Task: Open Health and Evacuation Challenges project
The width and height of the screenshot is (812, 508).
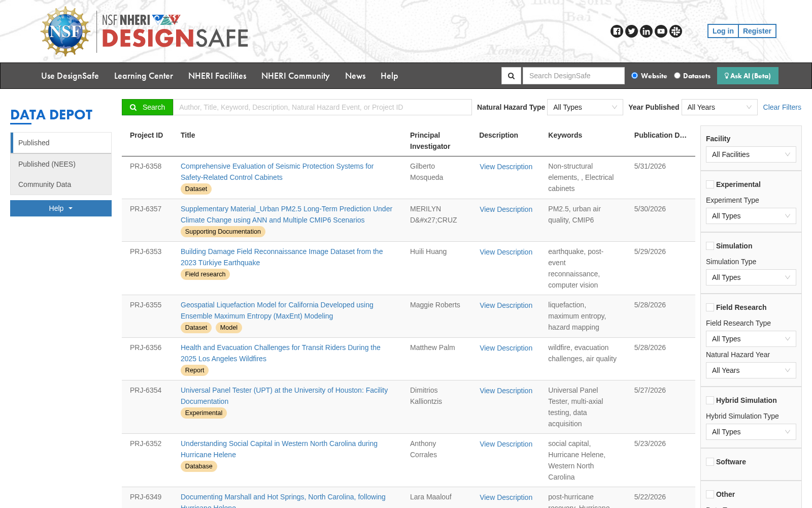Action: coord(281,353)
